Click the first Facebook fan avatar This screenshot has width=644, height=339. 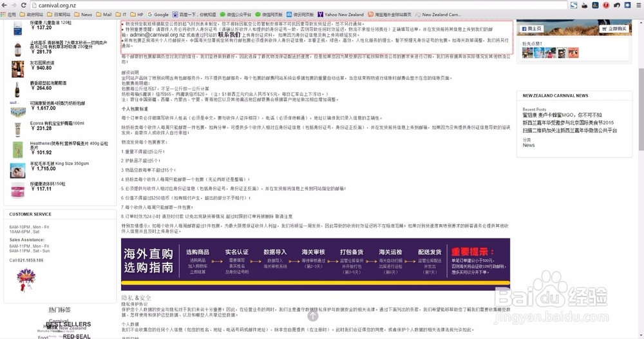coord(527,53)
